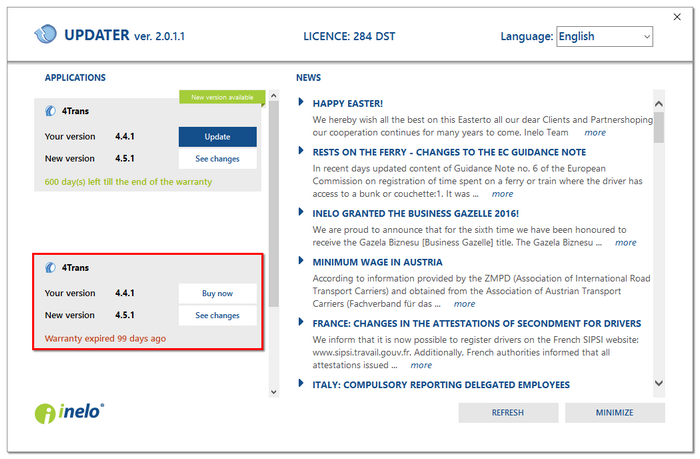Click the 'New version available' green badge
Screen dimensions: 700x459
click(x=222, y=97)
